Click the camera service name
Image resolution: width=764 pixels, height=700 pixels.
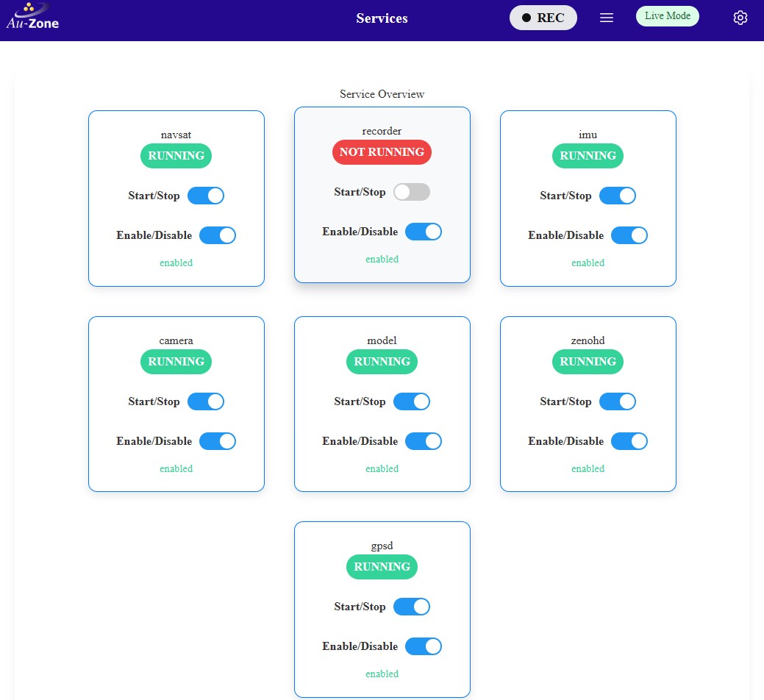176,340
